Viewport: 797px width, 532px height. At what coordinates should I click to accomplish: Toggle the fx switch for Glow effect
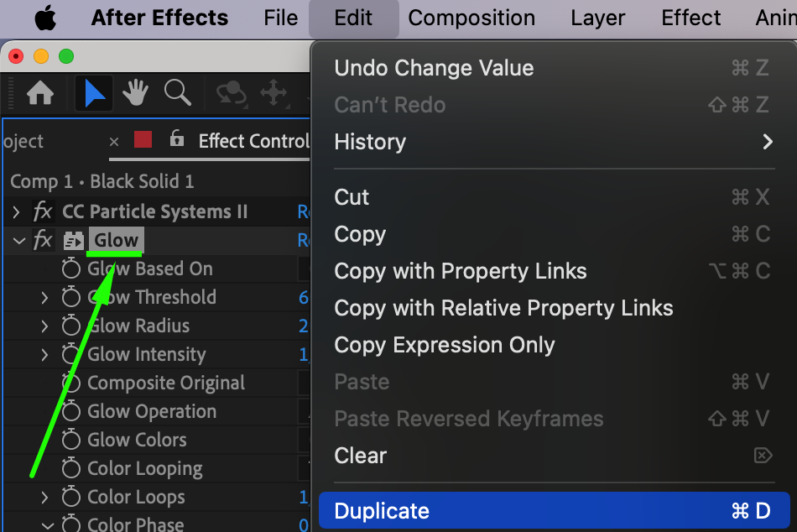(x=43, y=241)
